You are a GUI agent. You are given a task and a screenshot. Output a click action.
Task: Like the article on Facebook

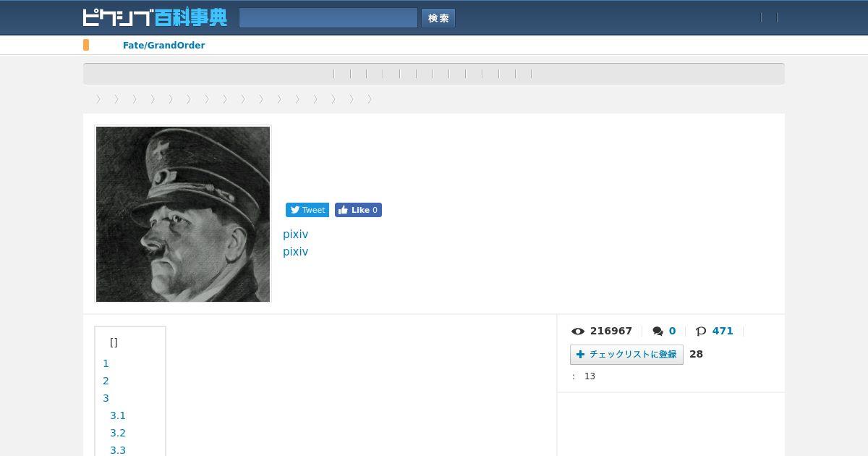(x=358, y=210)
